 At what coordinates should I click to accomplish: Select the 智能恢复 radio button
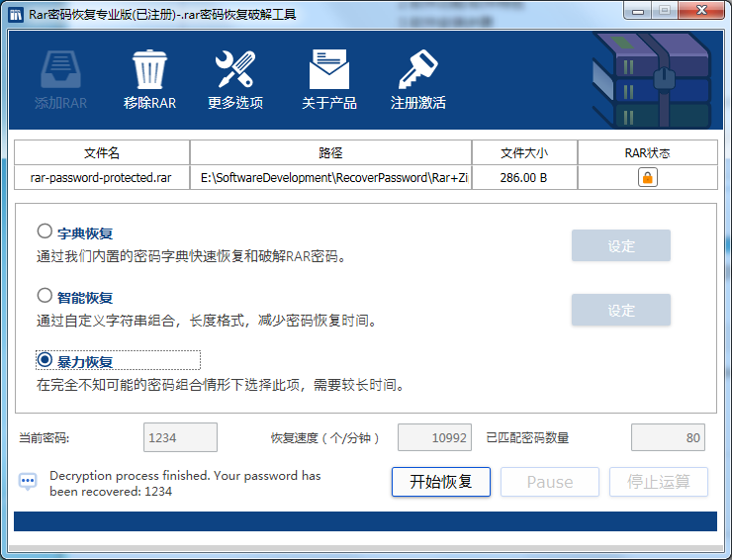(x=45, y=295)
